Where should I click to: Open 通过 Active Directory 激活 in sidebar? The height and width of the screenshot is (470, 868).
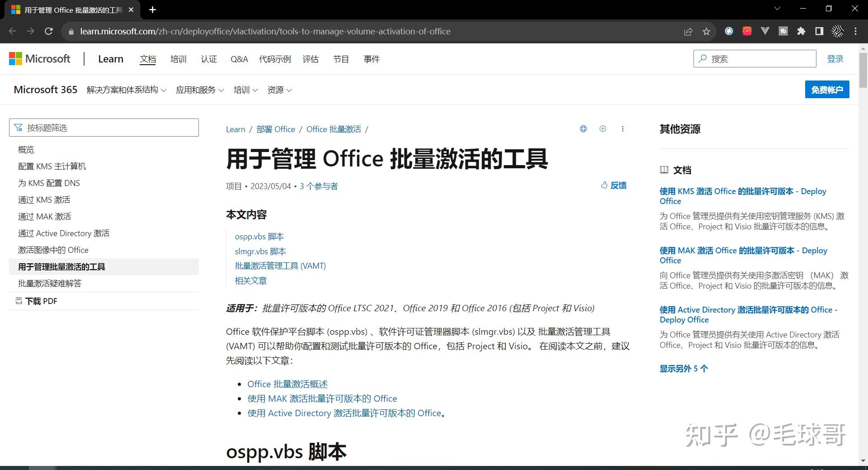coord(64,233)
